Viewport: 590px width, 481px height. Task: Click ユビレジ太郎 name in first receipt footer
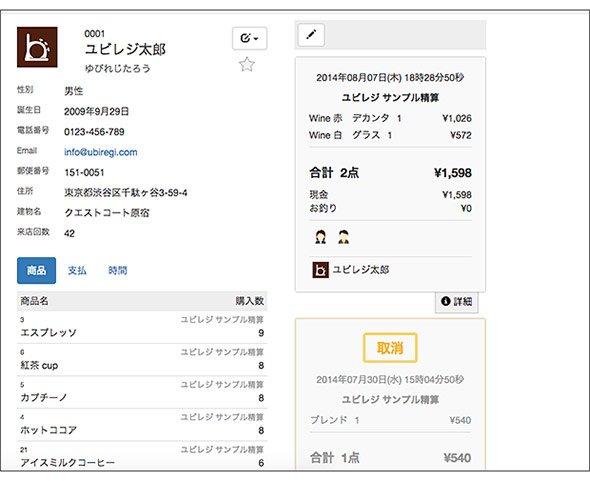point(361,269)
